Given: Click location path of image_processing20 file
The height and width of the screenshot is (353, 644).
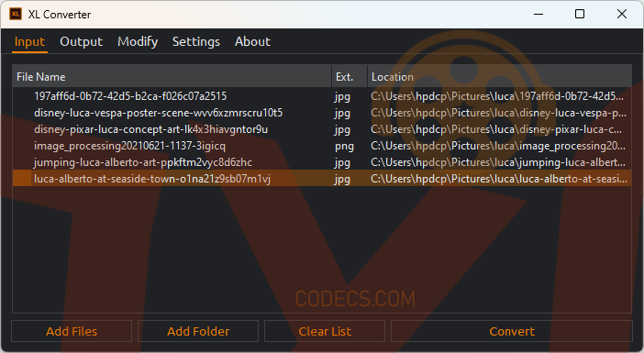Looking at the screenshot, I should click(x=498, y=146).
